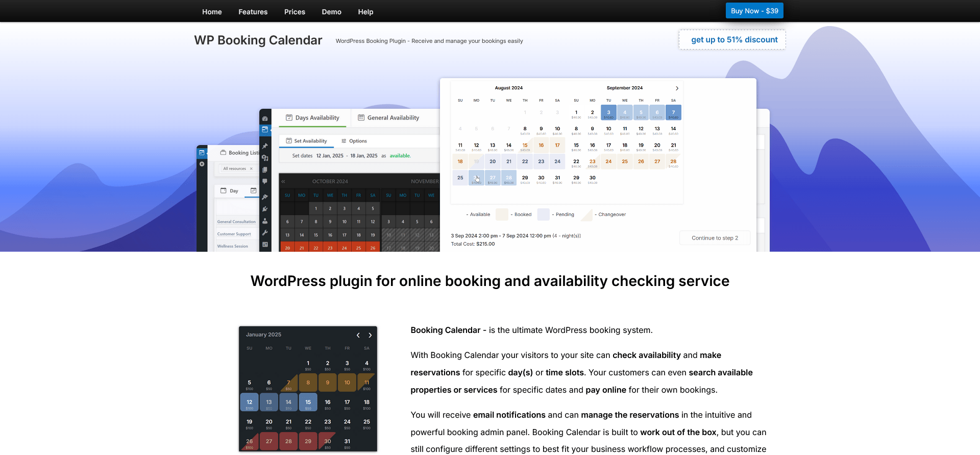Viewport: 980px width, 455px height.
Task: Click the Media icon in admin sidebar
Action: point(265,158)
